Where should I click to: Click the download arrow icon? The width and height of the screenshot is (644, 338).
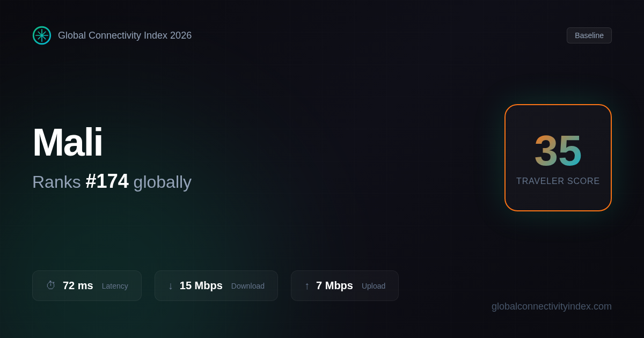tap(171, 286)
